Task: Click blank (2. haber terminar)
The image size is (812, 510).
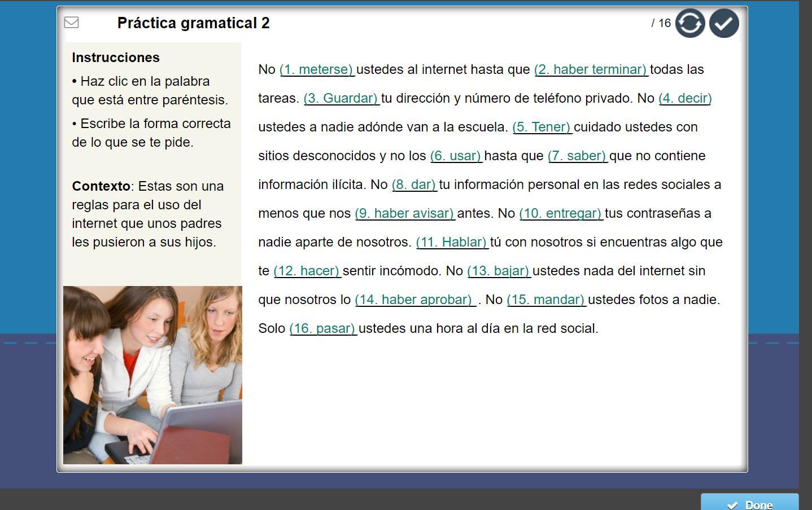Action: click(x=591, y=69)
